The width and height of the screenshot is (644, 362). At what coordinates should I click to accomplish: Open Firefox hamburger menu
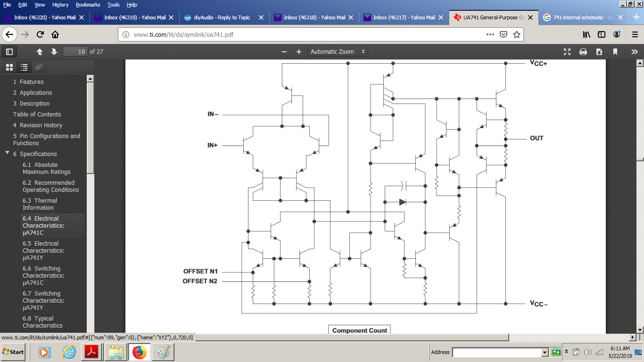tap(635, 34)
